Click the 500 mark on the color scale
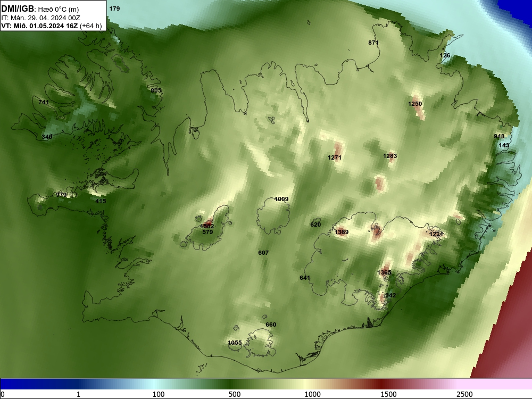 [x=235, y=394]
